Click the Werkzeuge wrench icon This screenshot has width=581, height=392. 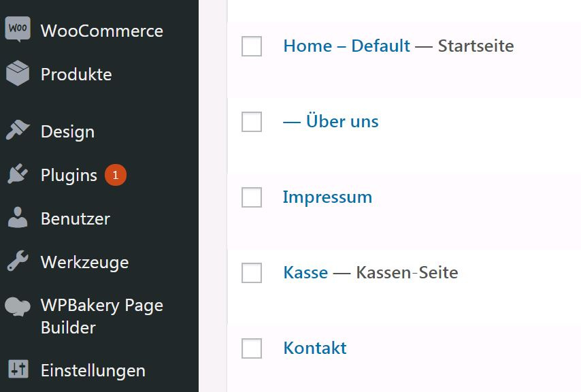(x=18, y=261)
